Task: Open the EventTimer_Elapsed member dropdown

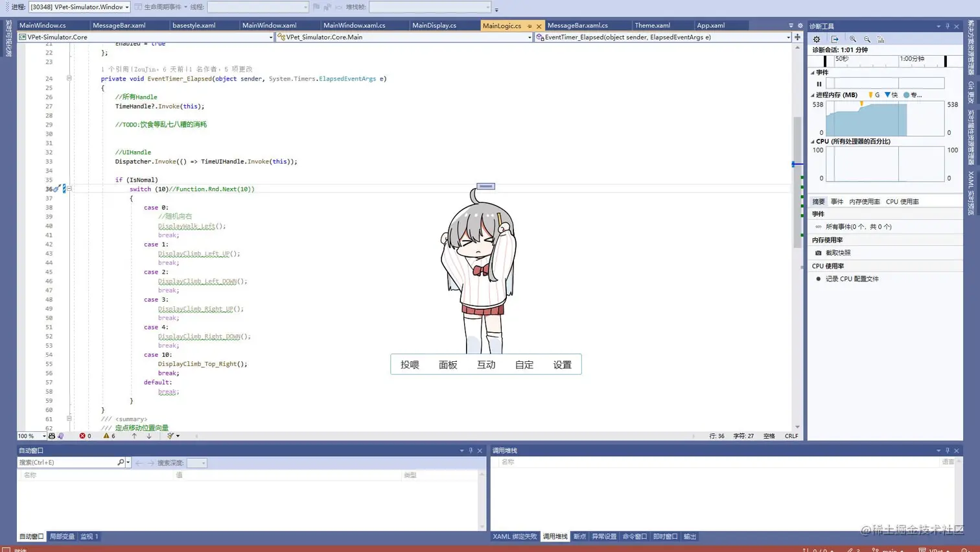Action: pos(663,37)
